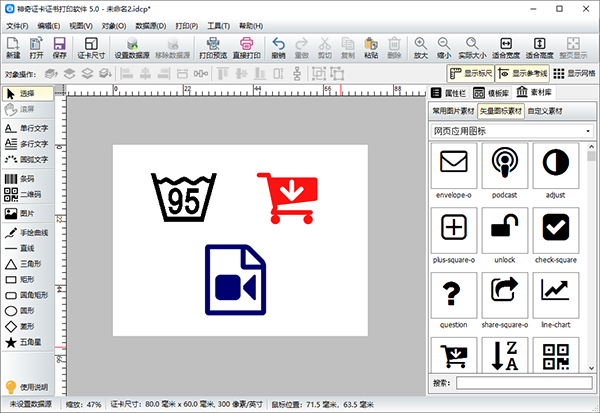Click the 直接打印 direct print icon
600x413 pixels.
(247, 48)
